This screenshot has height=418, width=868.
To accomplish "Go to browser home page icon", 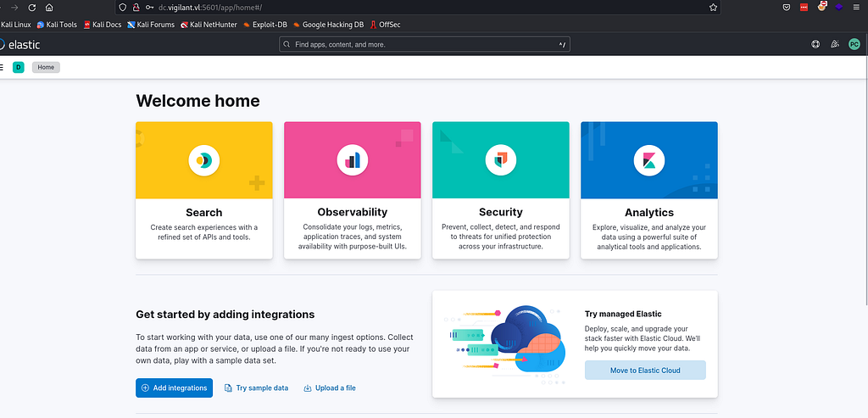I will [49, 8].
